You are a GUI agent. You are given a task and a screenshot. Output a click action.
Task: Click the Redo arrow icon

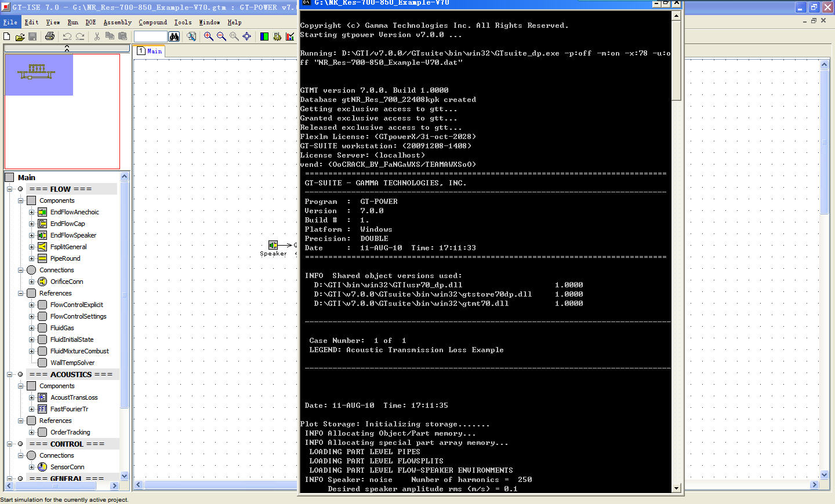[80, 36]
